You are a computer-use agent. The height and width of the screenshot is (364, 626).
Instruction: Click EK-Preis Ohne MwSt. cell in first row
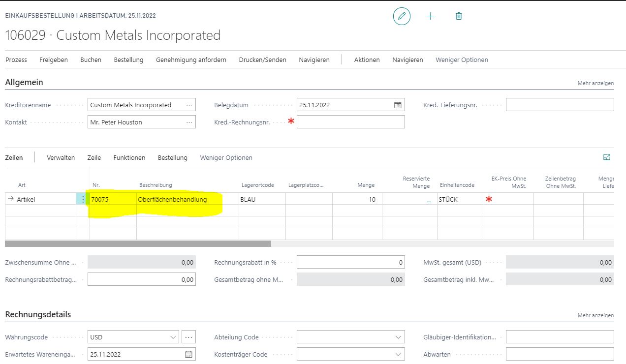(x=509, y=199)
